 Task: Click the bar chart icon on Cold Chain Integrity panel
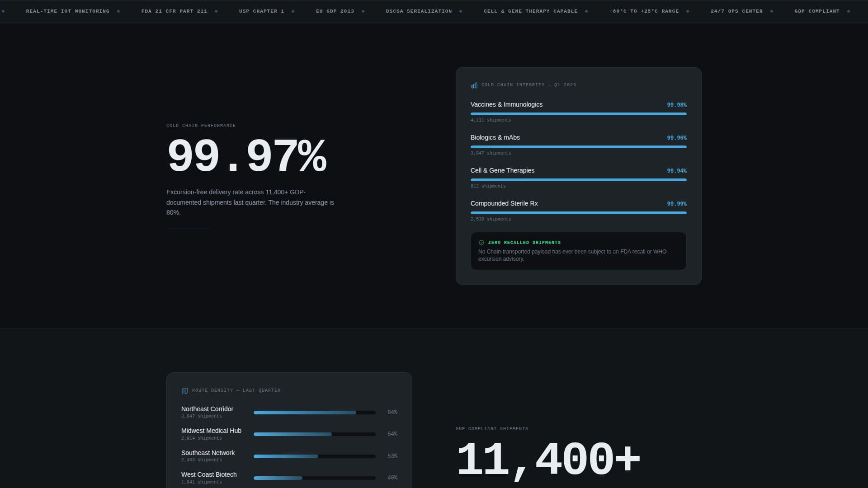[x=474, y=85]
